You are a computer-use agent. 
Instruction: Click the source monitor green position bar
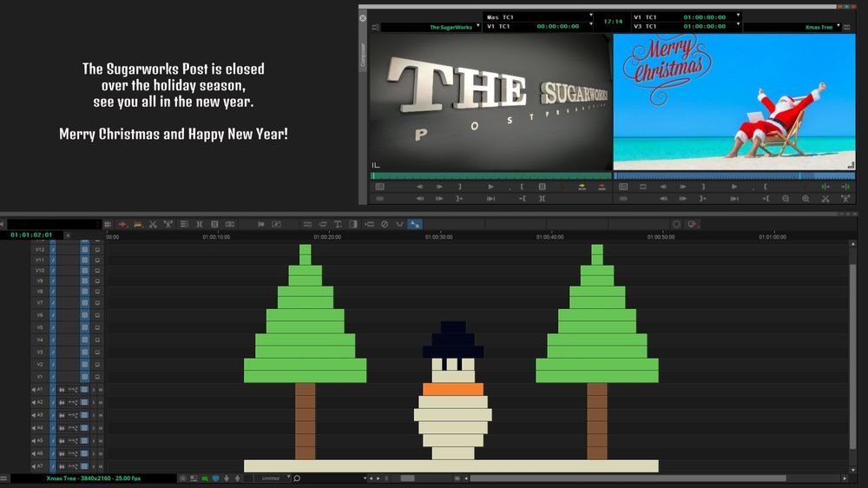490,175
